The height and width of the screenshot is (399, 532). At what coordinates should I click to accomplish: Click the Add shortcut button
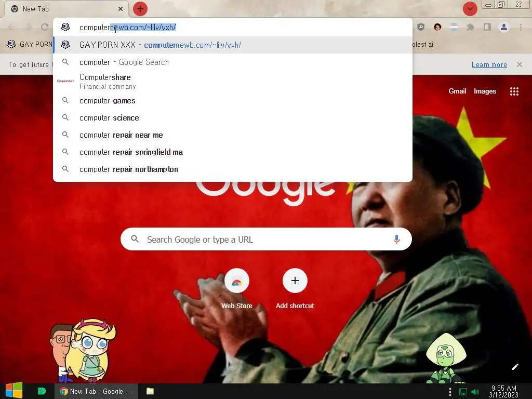click(x=295, y=288)
